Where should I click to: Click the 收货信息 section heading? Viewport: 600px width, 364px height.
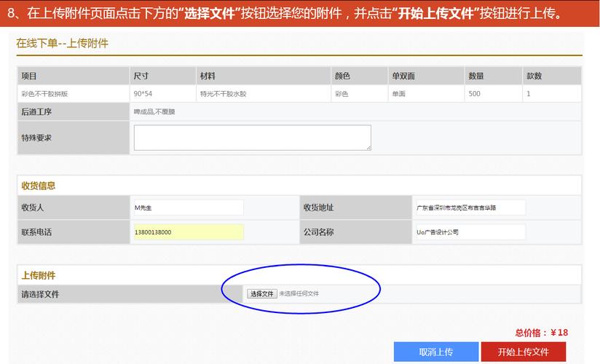coord(39,186)
